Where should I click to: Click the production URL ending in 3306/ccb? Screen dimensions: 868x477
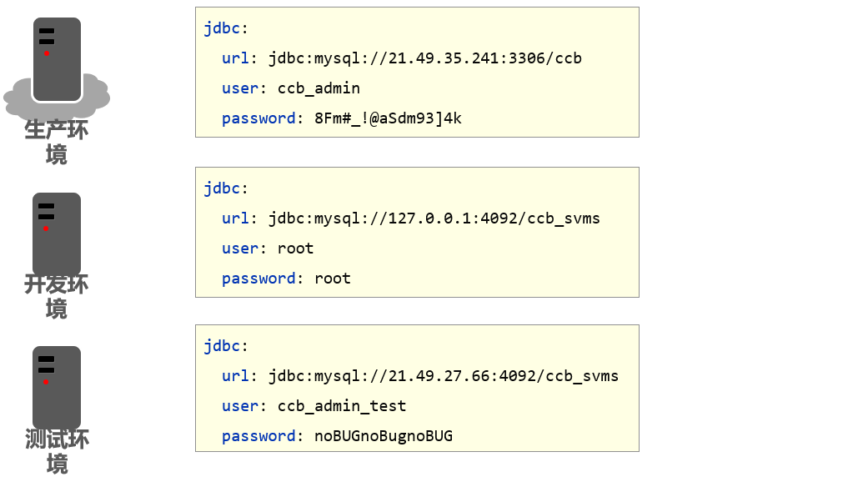(x=424, y=58)
